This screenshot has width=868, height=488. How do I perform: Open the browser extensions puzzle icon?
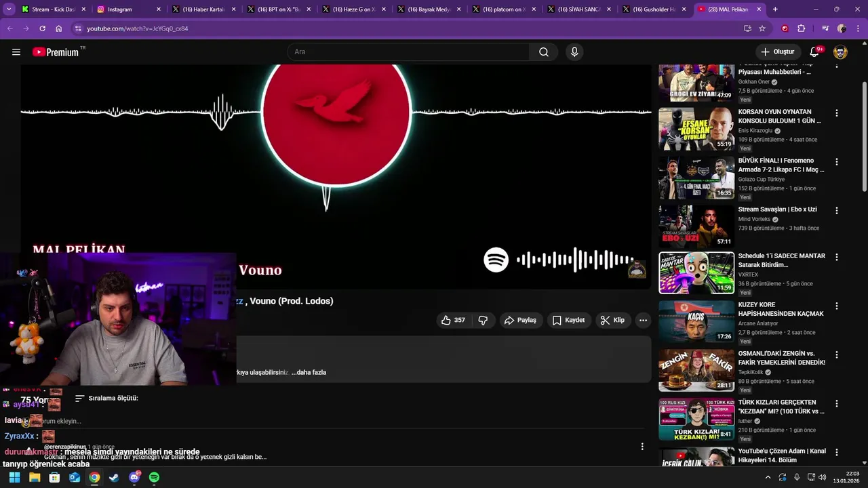point(802,28)
